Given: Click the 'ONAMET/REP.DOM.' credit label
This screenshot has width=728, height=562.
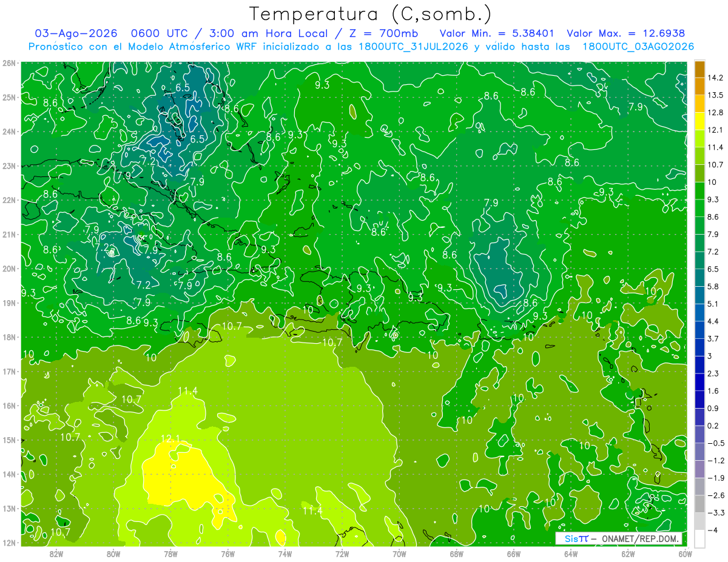Looking at the screenshot, I should (639, 539).
